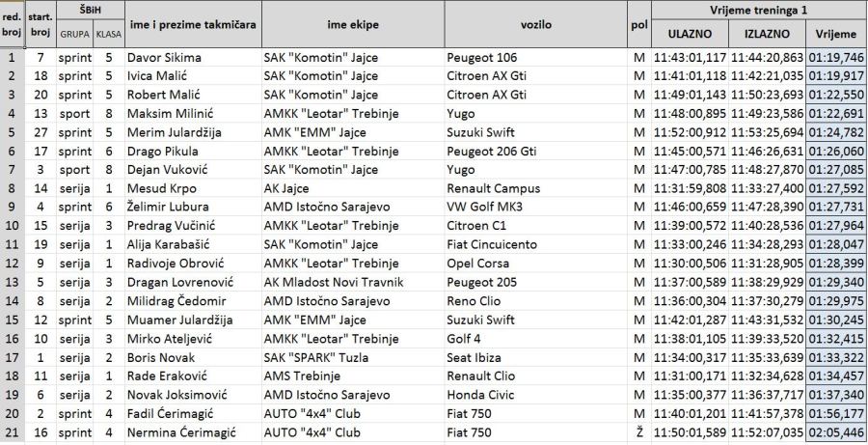Select the "KLASA" subheader cell

pos(108,34)
